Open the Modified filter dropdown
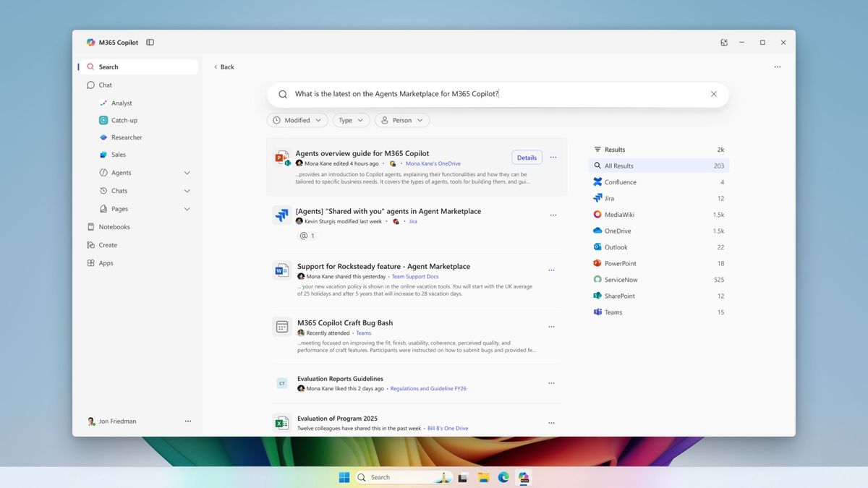The width and height of the screenshot is (868, 488). tap(297, 120)
